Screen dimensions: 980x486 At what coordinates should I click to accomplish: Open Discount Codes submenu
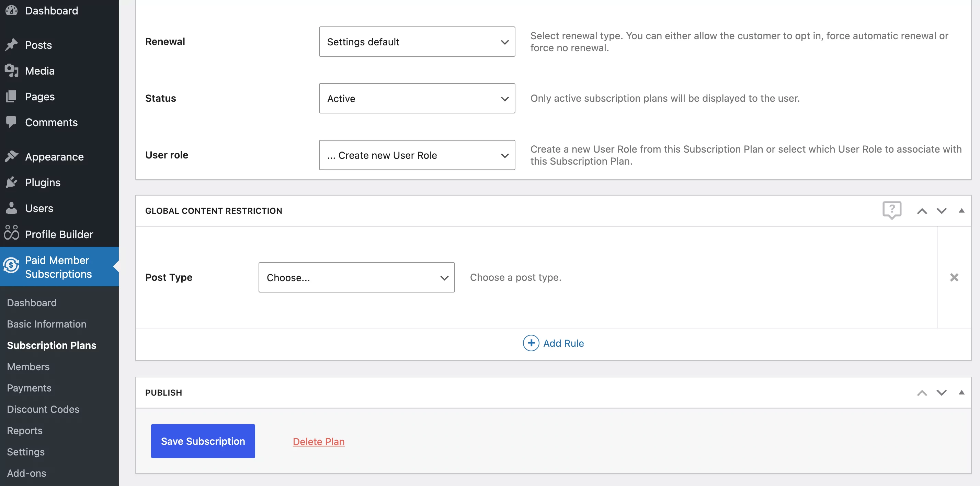click(x=43, y=409)
